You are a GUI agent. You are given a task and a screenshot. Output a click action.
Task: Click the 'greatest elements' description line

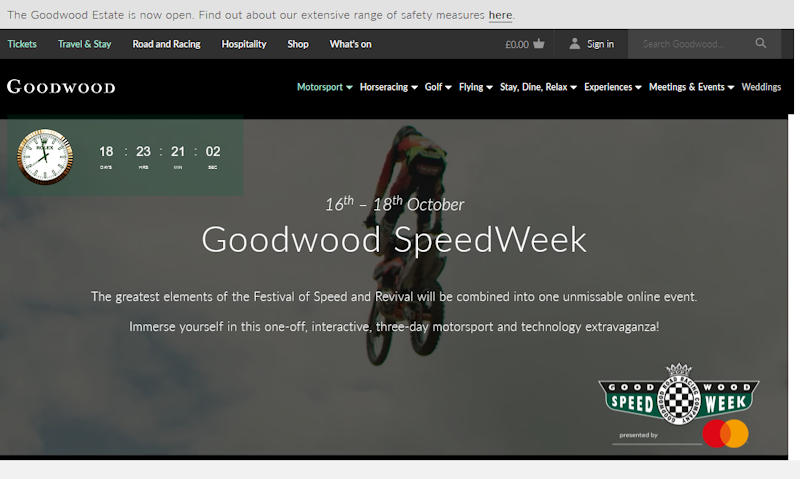(394, 296)
